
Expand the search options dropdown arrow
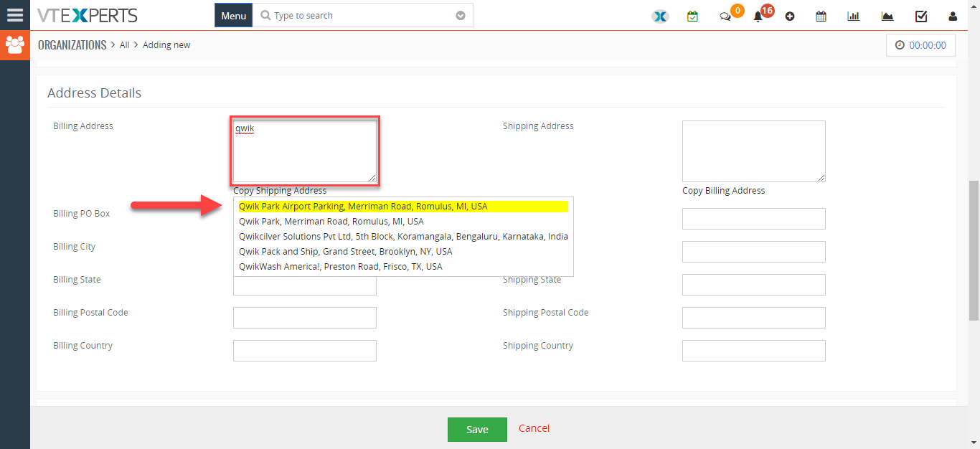(x=461, y=16)
